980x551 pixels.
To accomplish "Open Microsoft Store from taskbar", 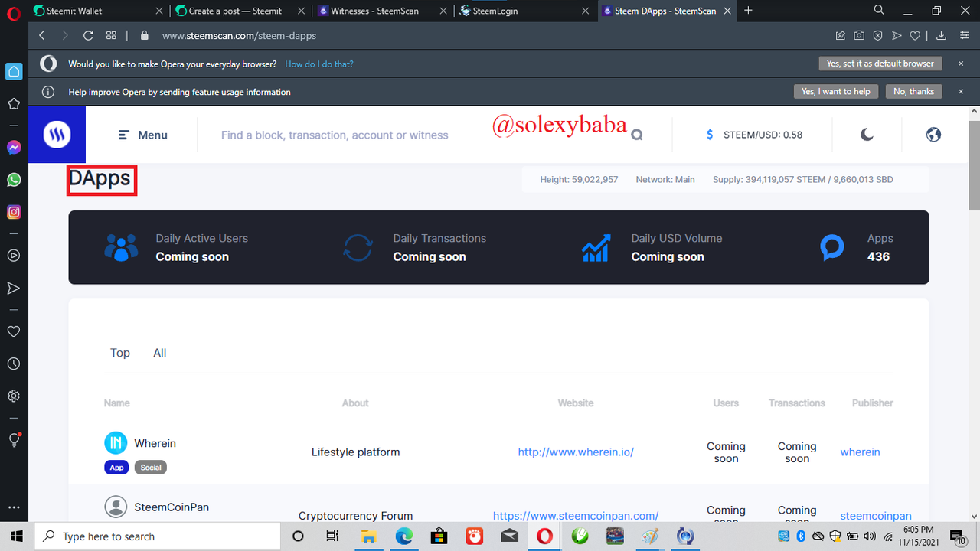I will (439, 536).
